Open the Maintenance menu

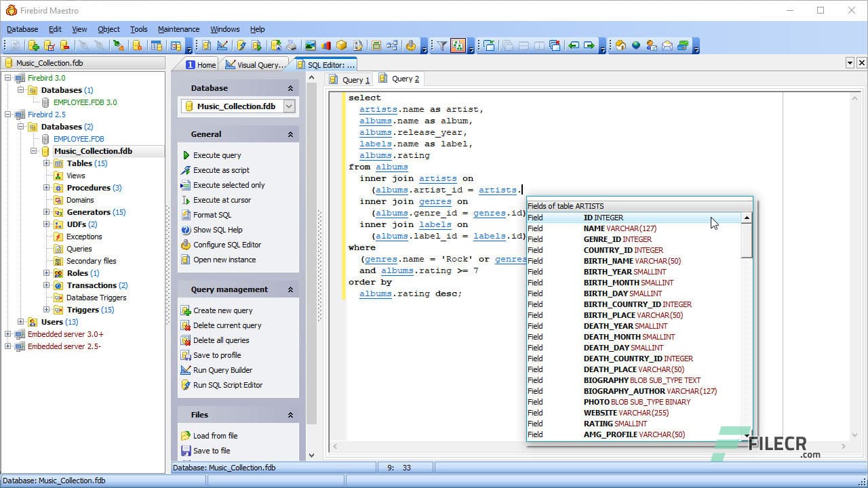(x=178, y=29)
